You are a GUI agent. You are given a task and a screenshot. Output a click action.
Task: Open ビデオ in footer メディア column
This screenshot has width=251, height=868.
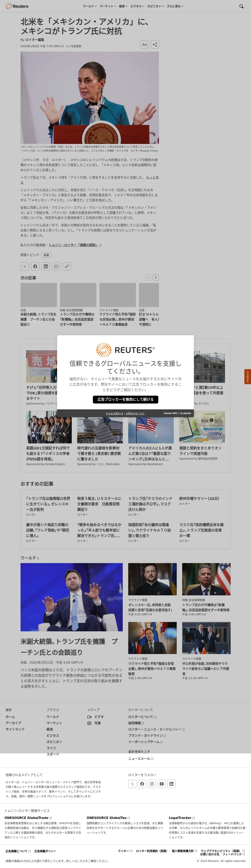96,717
